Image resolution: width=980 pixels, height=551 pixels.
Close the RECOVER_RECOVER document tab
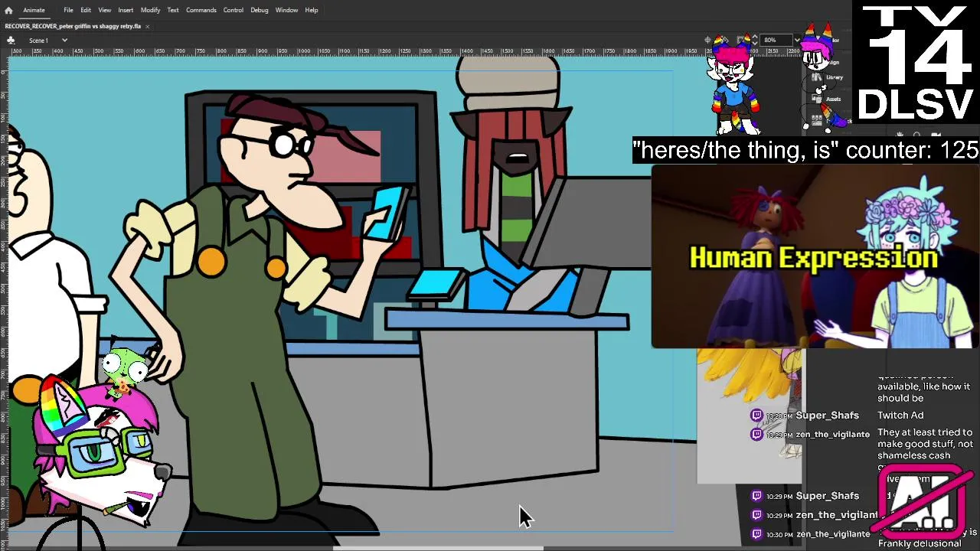(x=147, y=26)
